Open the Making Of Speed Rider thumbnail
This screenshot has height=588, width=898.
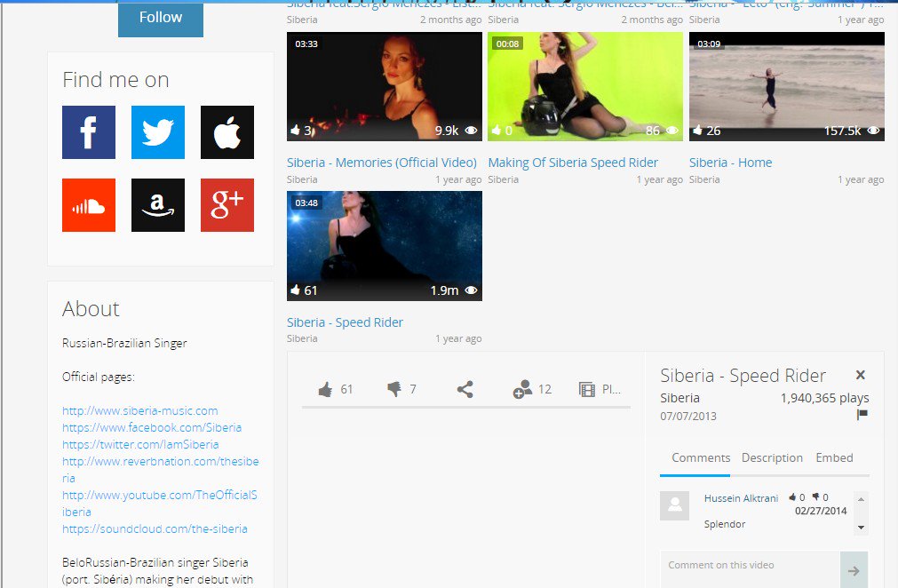click(585, 86)
